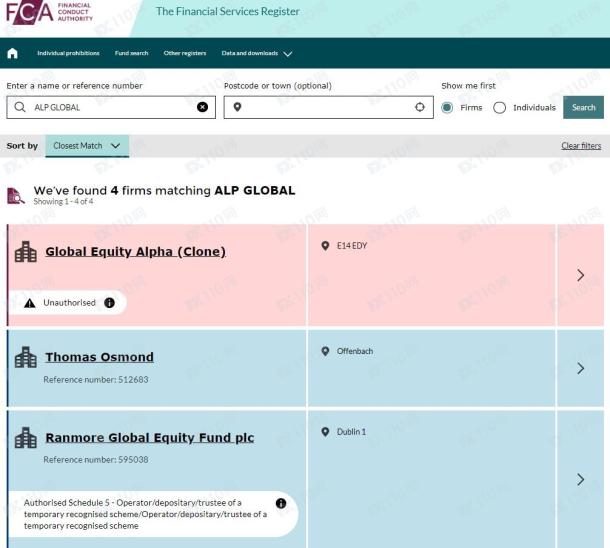Select the Firms radio button
The height and width of the screenshot is (548, 610).
point(447,107)
